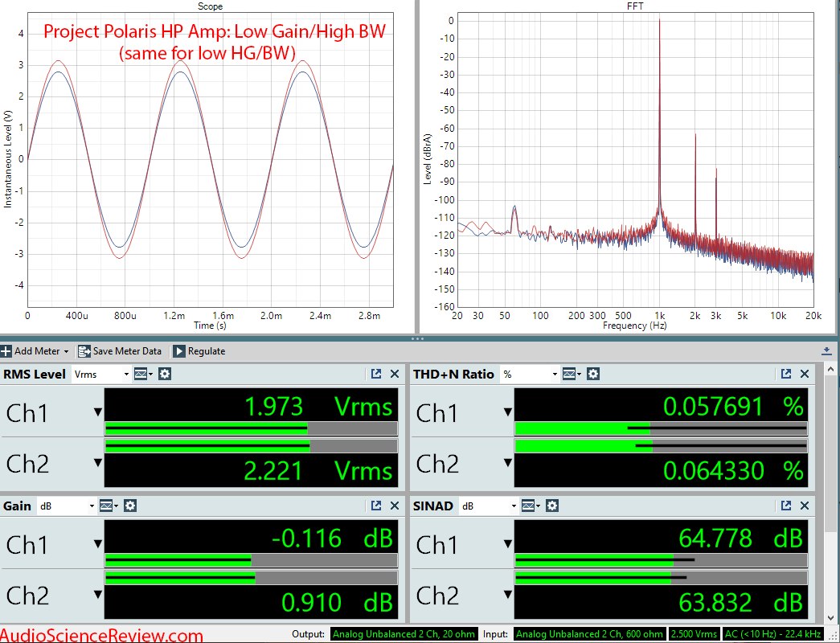The height and width of the screenshot is (643, 840).
Task: Click the Regulate button
Action: click(199, 351)
